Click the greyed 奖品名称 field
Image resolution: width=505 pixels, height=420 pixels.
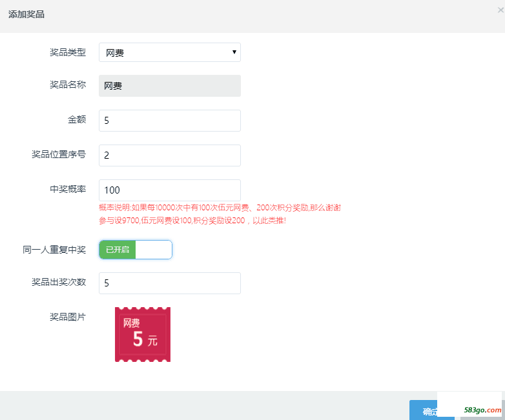(x=170, y=86)
